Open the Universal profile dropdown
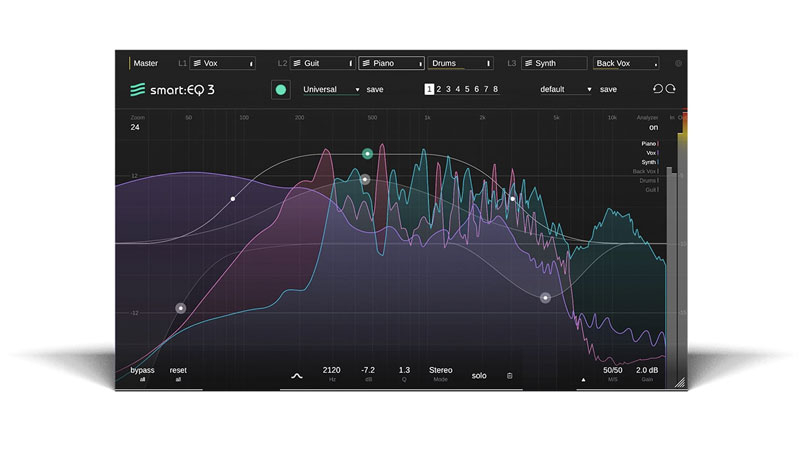The image size is (800, 450). [x=331, y=89]
